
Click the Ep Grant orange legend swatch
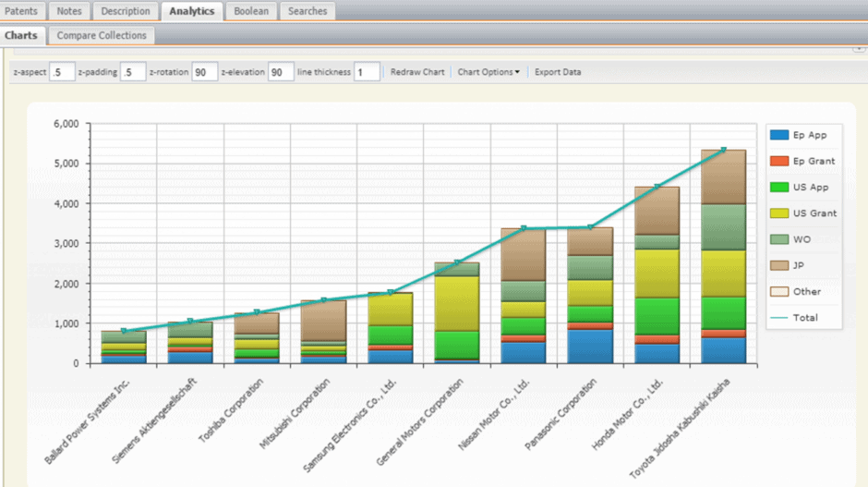pos(779,161)
